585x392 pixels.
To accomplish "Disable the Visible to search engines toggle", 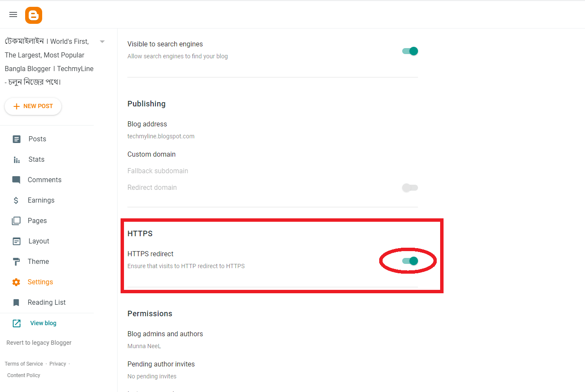I will (409, 51).
